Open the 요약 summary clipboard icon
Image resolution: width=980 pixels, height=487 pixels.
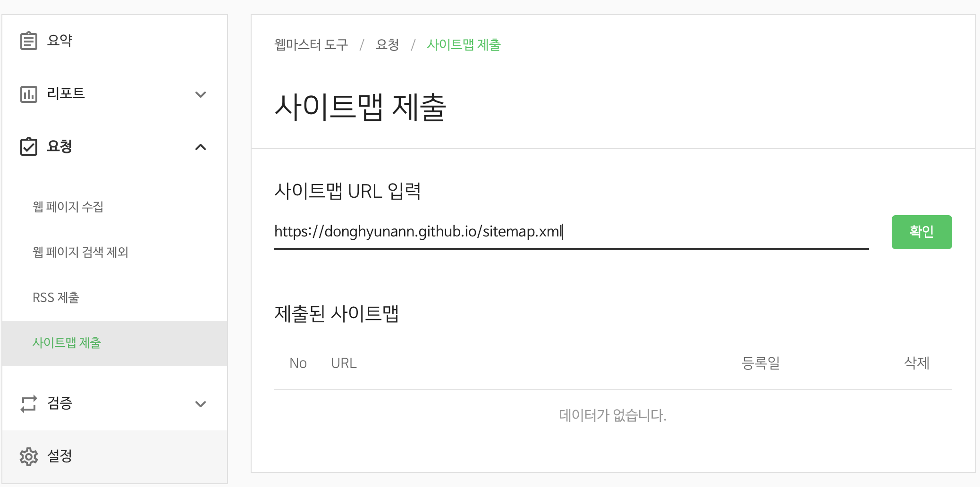pos(29,41)
